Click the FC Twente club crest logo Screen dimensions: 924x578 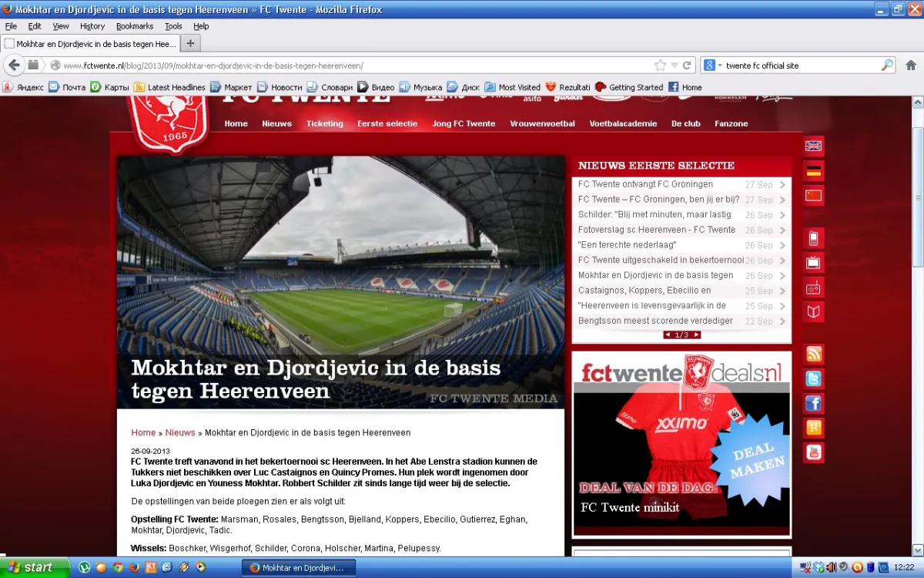pyautogui.click(x=169, y=123)
